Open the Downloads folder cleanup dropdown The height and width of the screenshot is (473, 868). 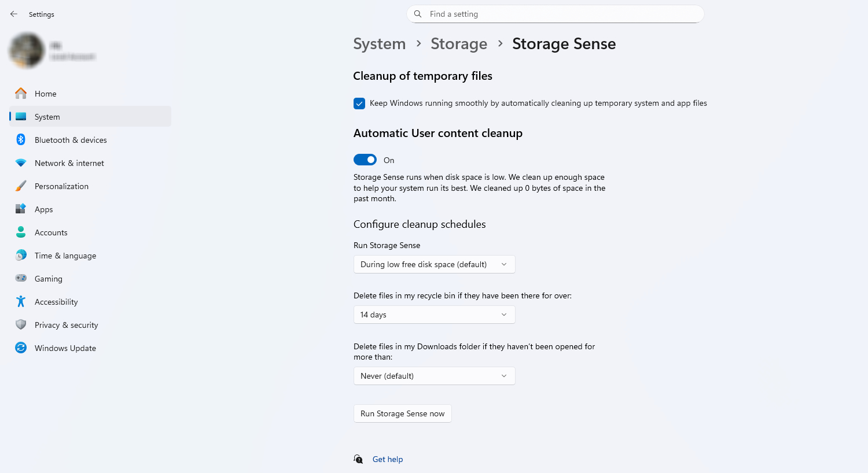pyautogui.click(x=434, y=376)
